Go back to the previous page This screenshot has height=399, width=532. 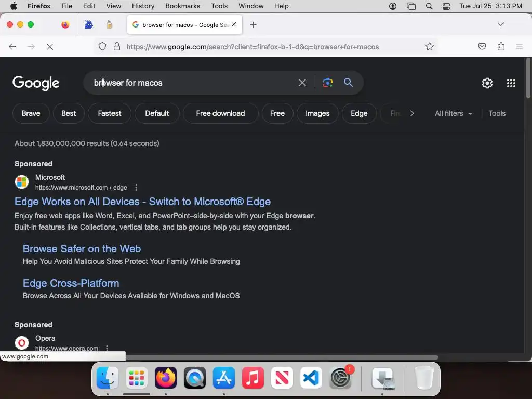click(12, 46)
